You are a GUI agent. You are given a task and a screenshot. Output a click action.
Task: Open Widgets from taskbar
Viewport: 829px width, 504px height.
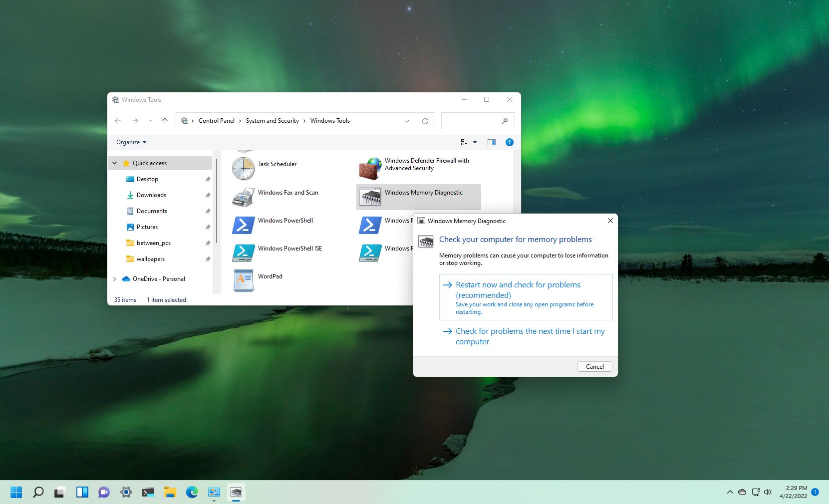82,492
